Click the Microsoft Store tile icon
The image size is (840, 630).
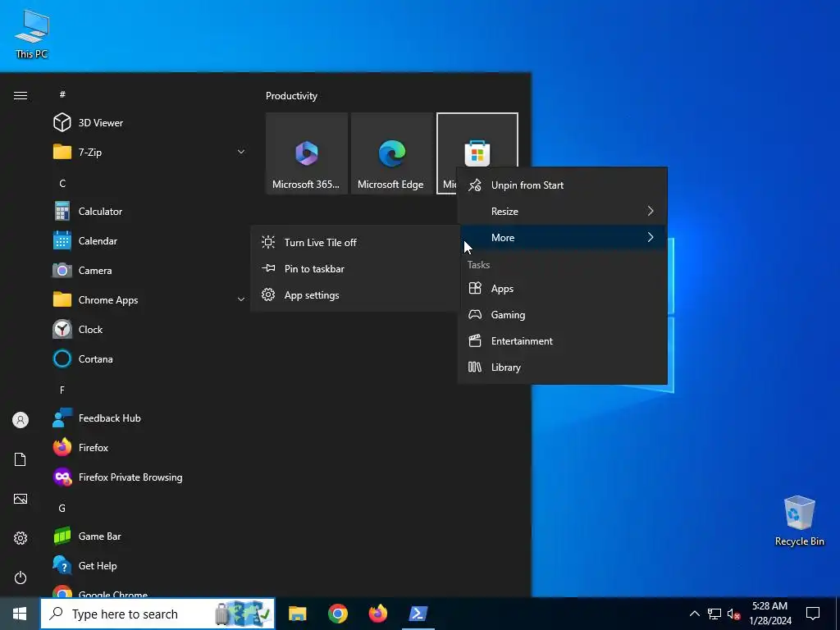(477, 153)
